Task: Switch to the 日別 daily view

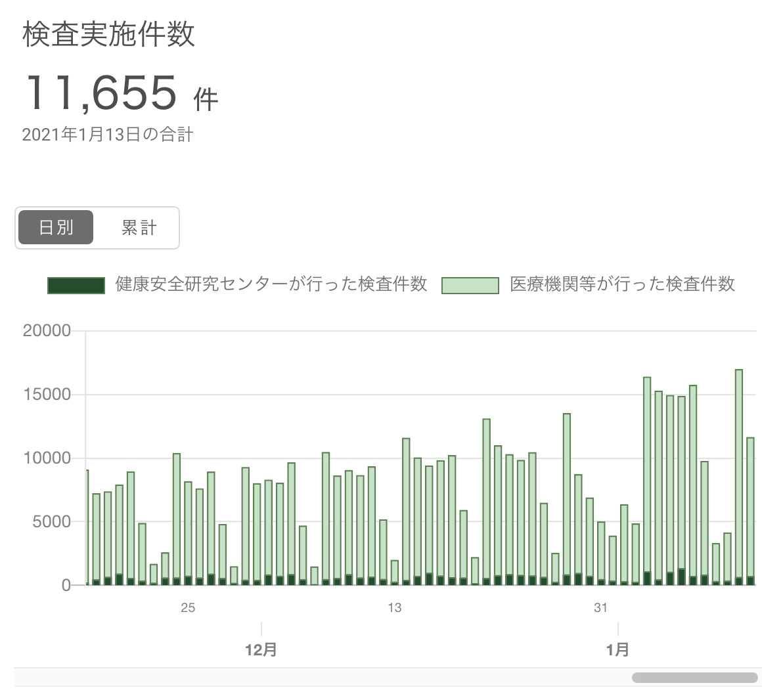Action: pyautogui.click(x=56, y=228)
